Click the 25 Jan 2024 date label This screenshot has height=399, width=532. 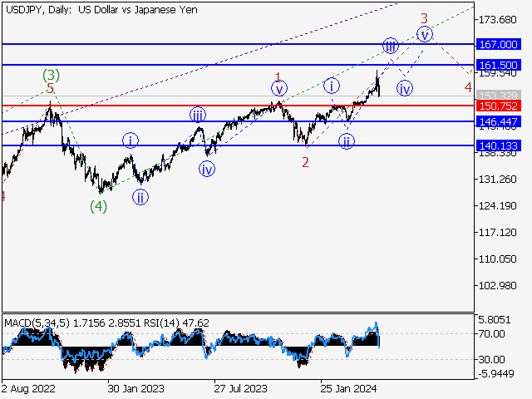coord(348,388)
